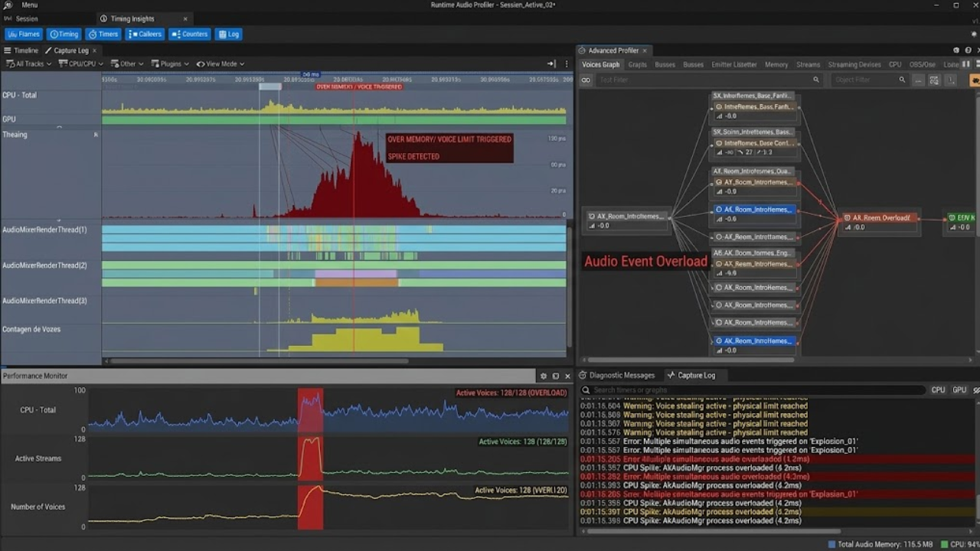Switch to the Memory tab
The height and width of the screenshot is (551, 980).
coord(776,65)
